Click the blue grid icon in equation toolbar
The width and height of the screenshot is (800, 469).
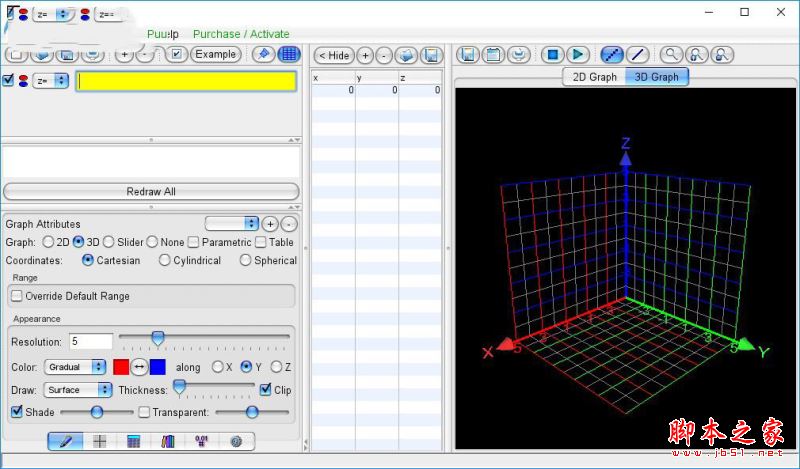tap(288, 54)
